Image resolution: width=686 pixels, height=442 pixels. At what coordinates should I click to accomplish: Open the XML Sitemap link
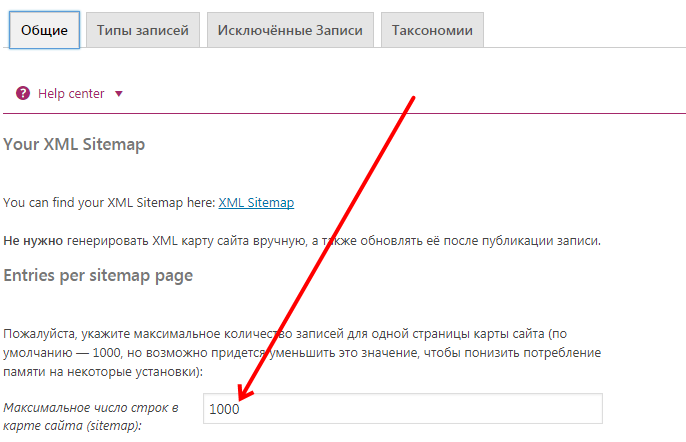point(256,203)
